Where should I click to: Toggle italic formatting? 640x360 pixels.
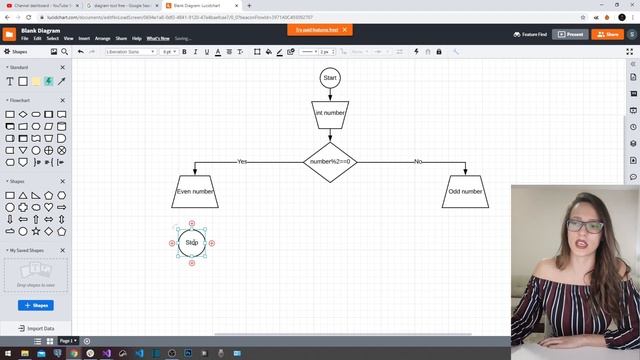(196, 52)
